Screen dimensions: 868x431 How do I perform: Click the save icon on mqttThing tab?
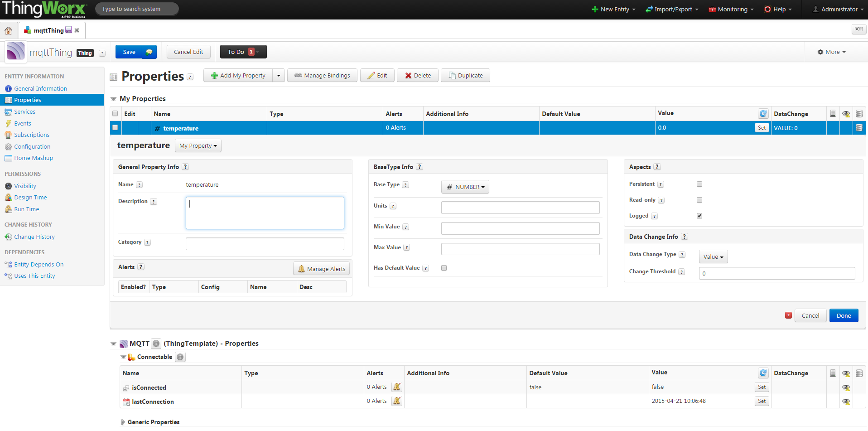pos(69,30)
